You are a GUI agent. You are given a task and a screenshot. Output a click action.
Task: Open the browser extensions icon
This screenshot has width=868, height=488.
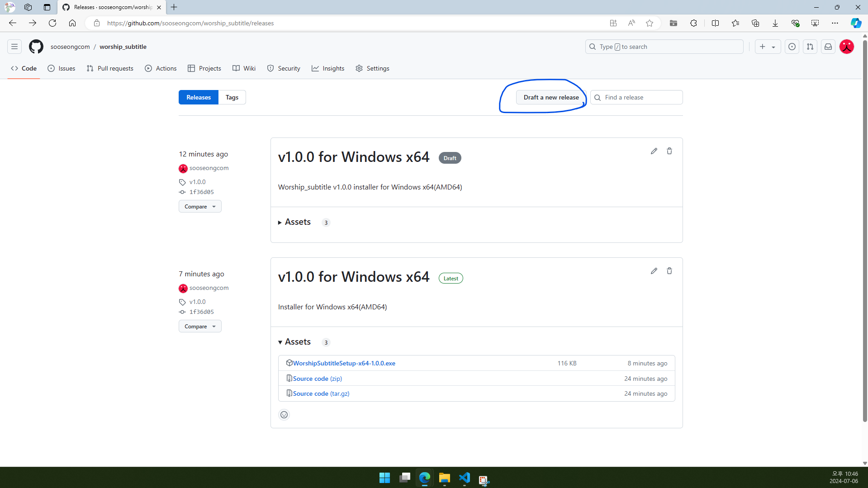point(693,23)
